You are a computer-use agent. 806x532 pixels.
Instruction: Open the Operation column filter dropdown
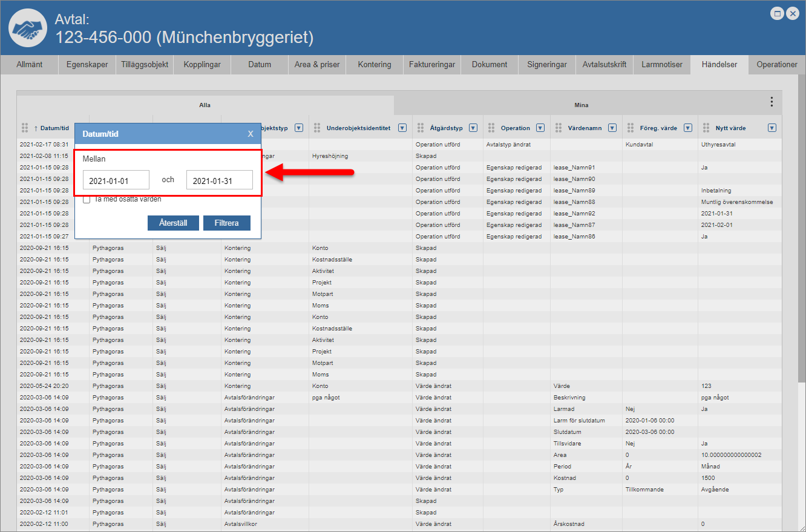point(540,128)
